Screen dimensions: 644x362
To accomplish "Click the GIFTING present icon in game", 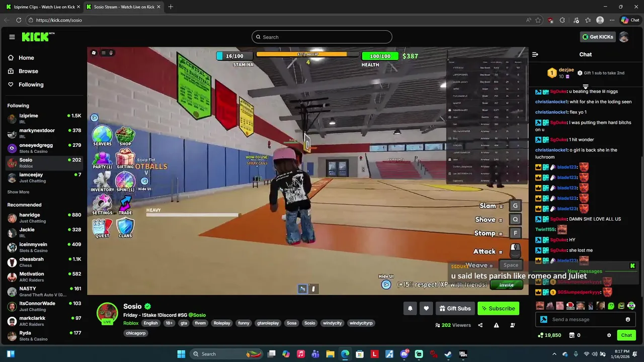I will point(125,159).
